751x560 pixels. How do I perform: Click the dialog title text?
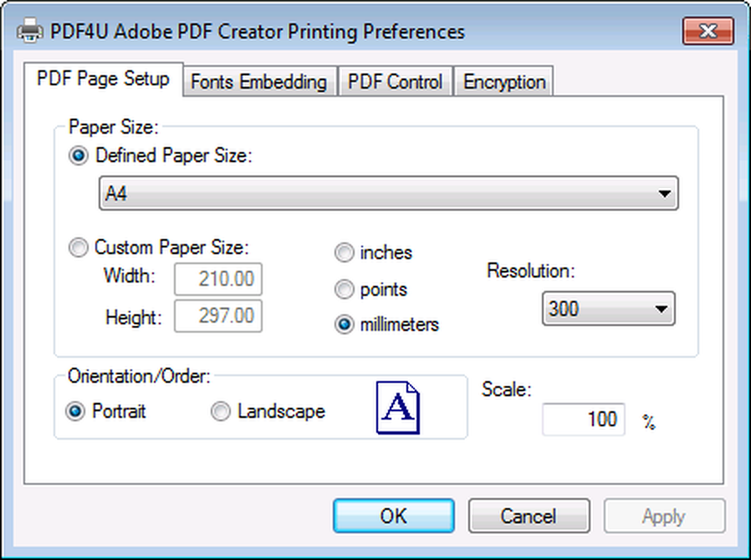[258, 32]
